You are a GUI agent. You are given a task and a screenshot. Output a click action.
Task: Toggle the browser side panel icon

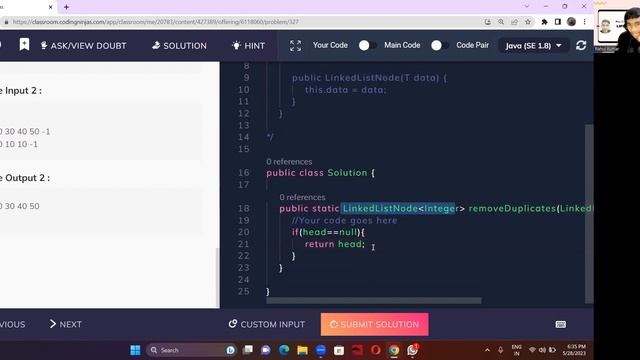point(558,22)
